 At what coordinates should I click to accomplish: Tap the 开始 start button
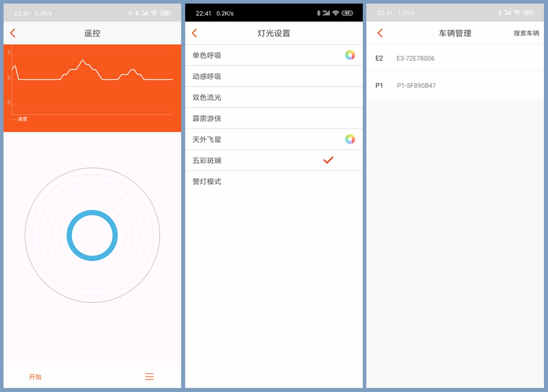pos(35,377)
